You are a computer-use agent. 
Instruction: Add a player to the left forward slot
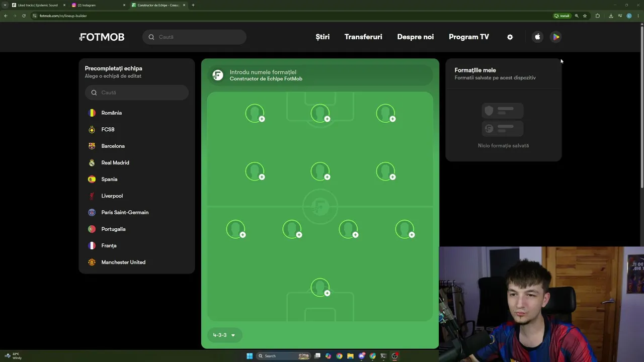[255, 113]
